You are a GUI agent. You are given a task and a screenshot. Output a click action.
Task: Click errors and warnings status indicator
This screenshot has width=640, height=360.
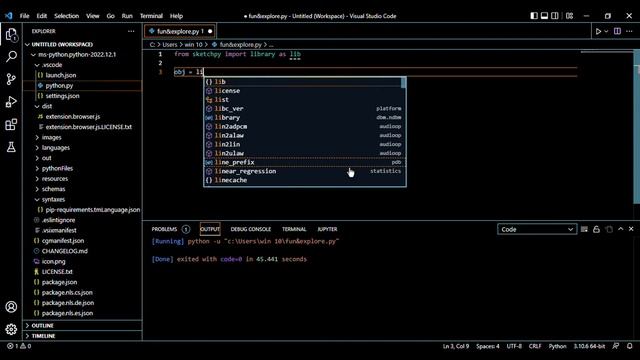[x=19, y=346]
